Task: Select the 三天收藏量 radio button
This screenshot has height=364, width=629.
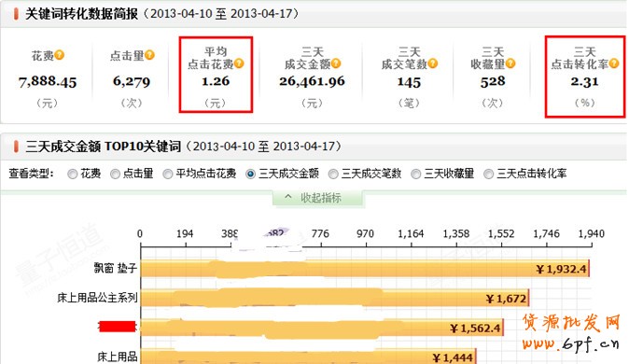Action: [416, 175]
